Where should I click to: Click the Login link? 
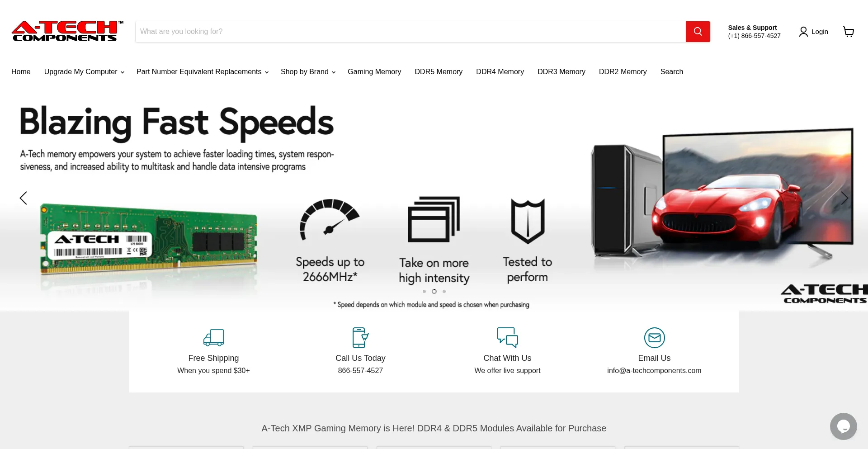[x=820, y=32]
